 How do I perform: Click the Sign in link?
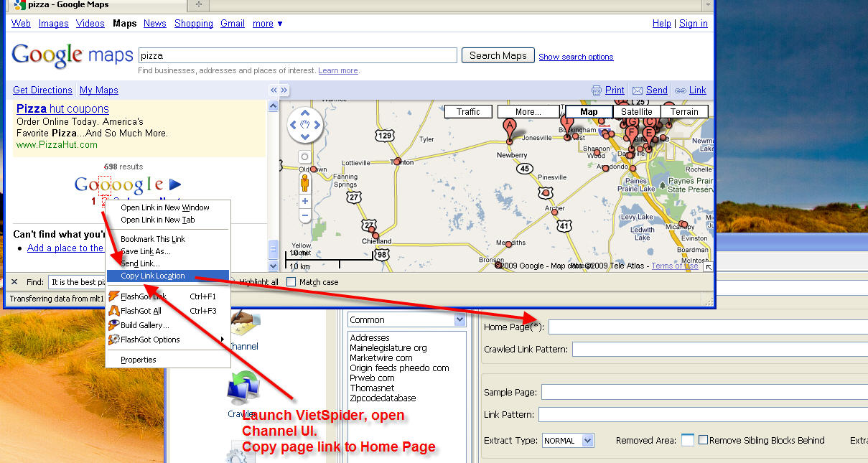click(694, 24)
